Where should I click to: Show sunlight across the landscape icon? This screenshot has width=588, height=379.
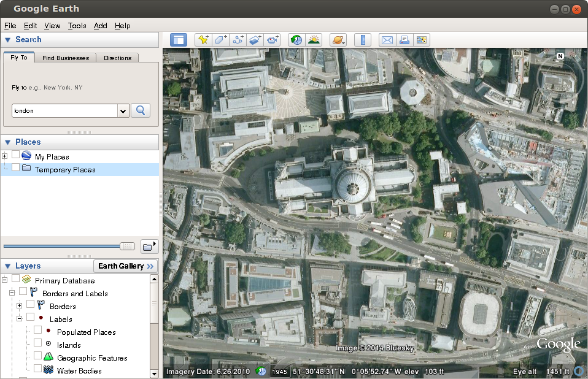pos(314,40)
